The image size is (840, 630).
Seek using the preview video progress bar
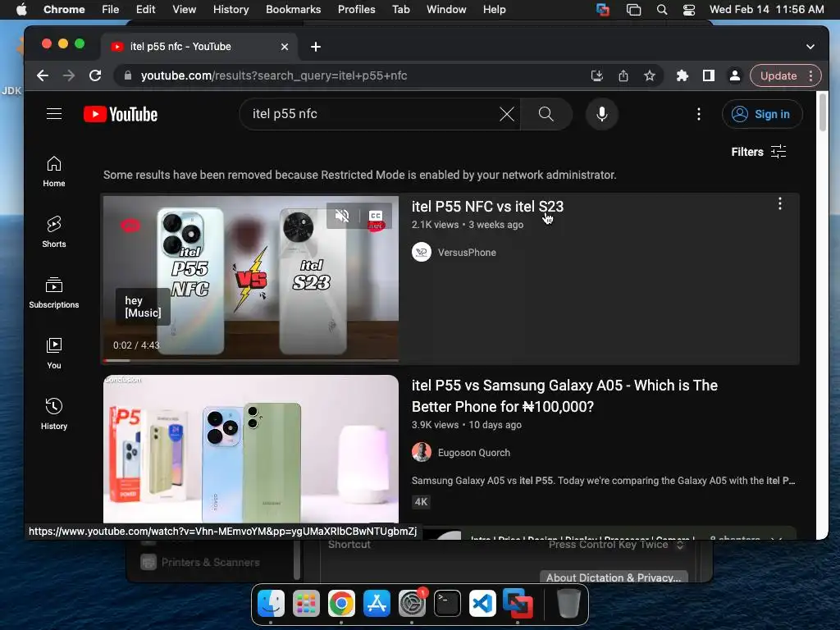coord(251,361)
